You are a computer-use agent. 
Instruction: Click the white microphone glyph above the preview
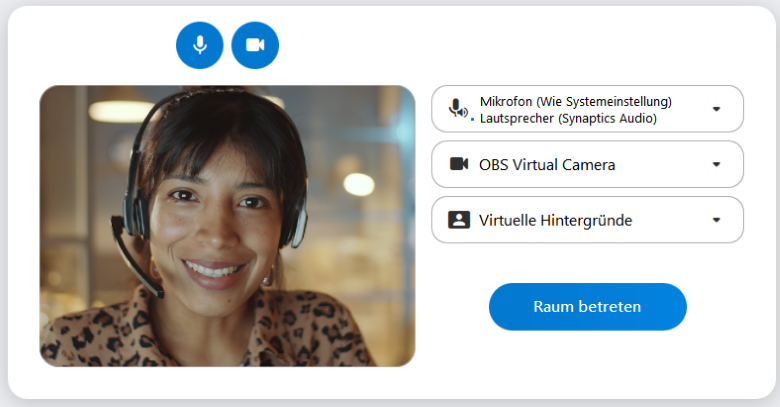click(x=200, y=45)
